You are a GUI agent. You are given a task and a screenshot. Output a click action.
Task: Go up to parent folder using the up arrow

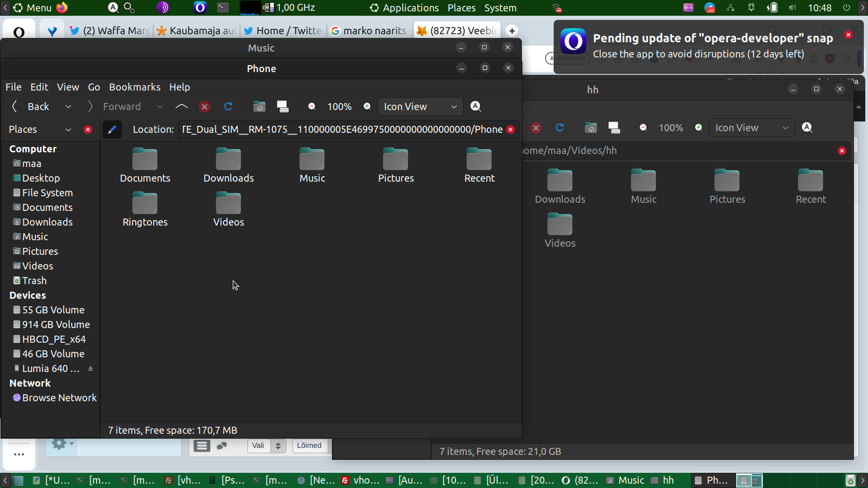click(x=182, y=107)
